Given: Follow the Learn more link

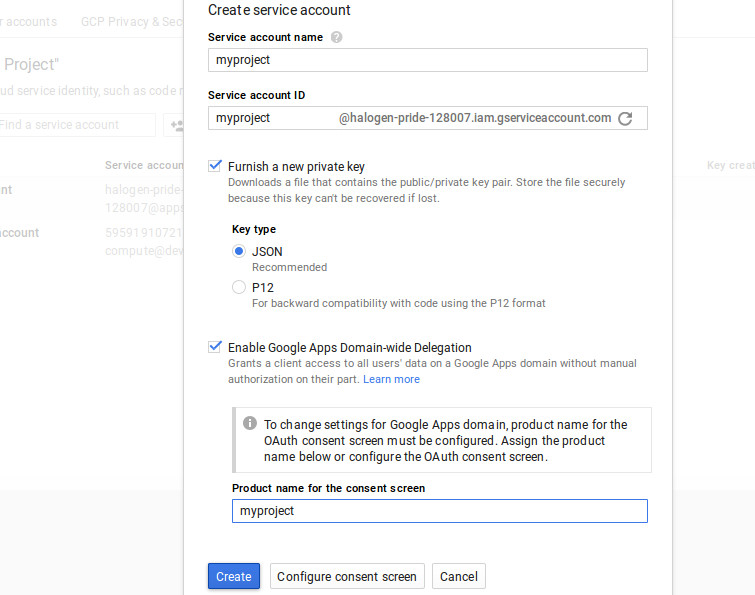Looking at the screenshot, I should point(391,379).
